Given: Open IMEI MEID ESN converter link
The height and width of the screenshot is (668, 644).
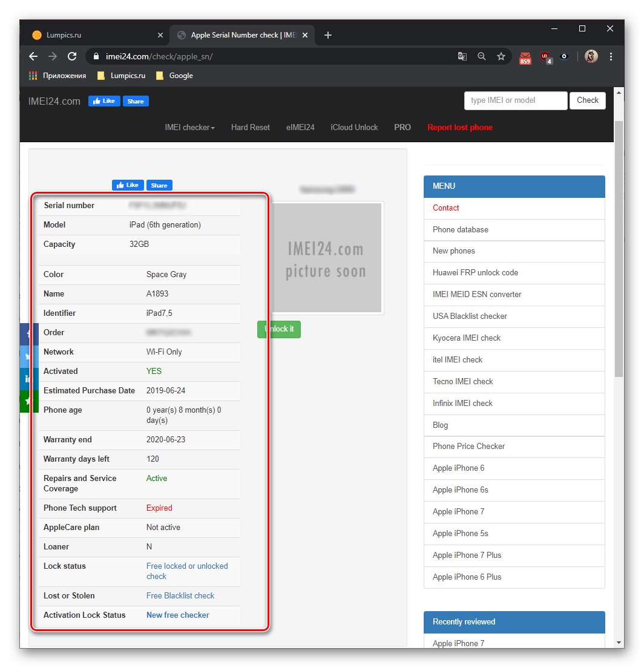Looking at the screenshot, I should pyautogui.click(x=514, y=295).
